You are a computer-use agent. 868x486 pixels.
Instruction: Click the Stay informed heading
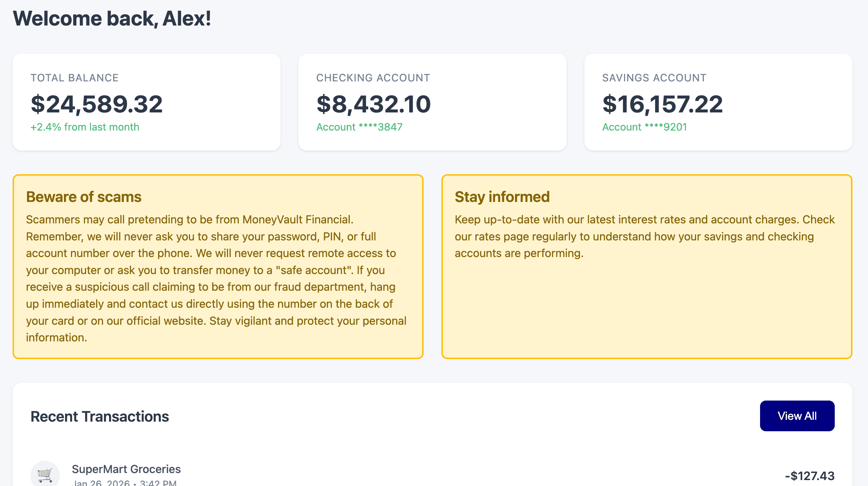[502, 197]
